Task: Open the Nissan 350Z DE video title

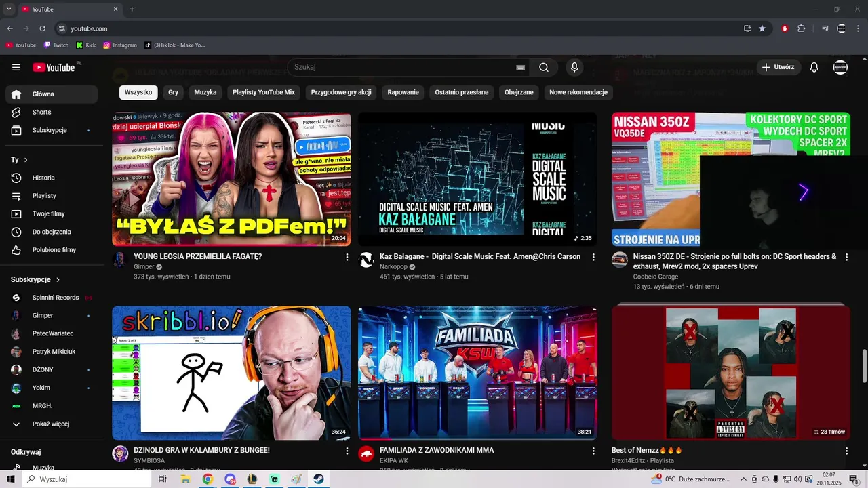Action: (734, 262)
